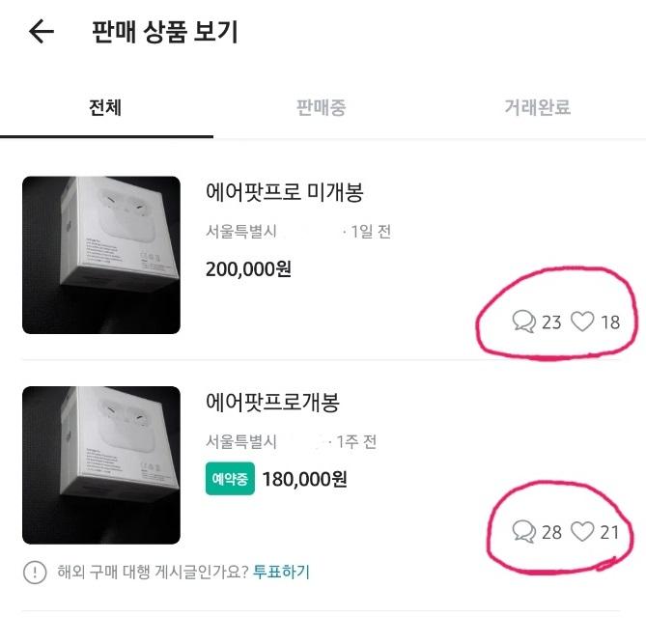Click the chat count 23

pos(551,322)
